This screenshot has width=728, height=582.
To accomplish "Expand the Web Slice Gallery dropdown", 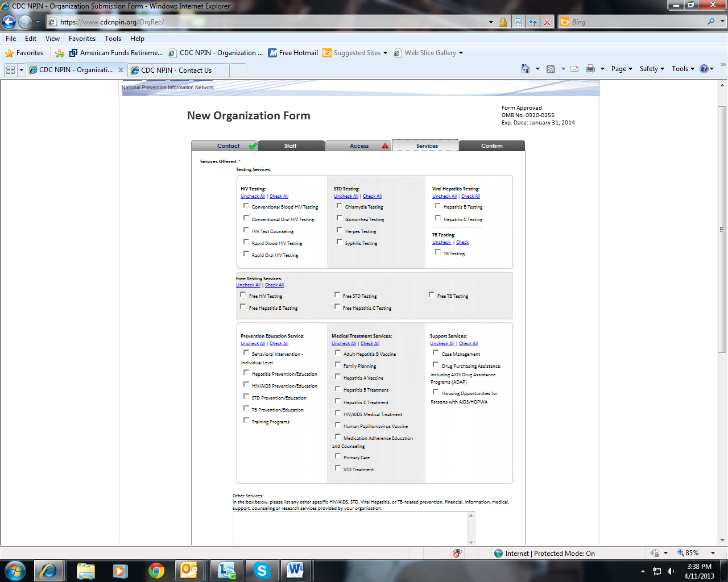I will [461, 53].
